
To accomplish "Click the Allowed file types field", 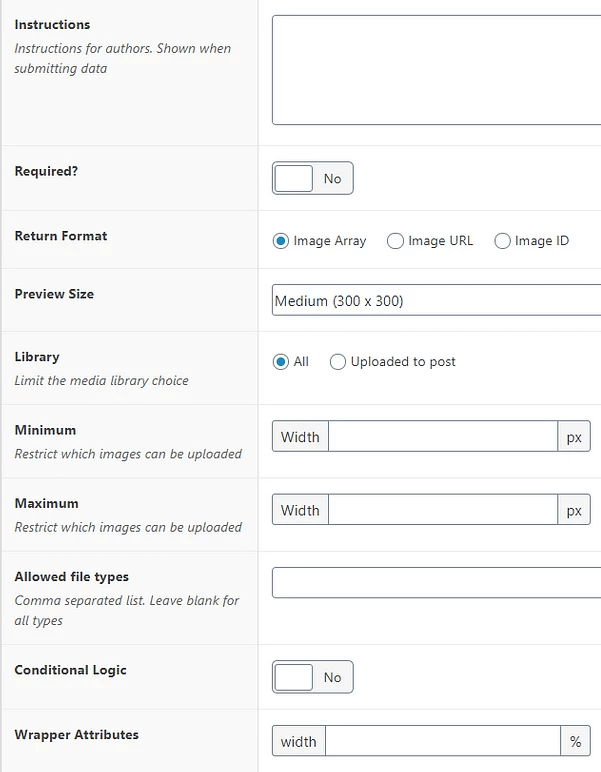I will 436,582.
